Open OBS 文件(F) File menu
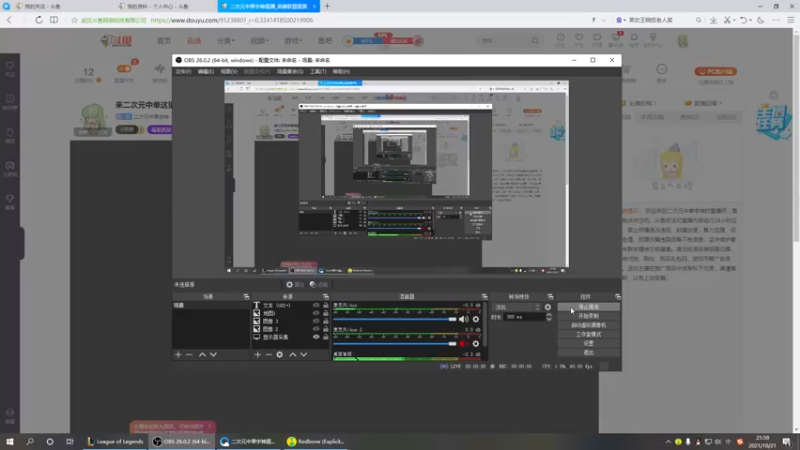This screenshot has width=800, height=450. click(183, 71)
